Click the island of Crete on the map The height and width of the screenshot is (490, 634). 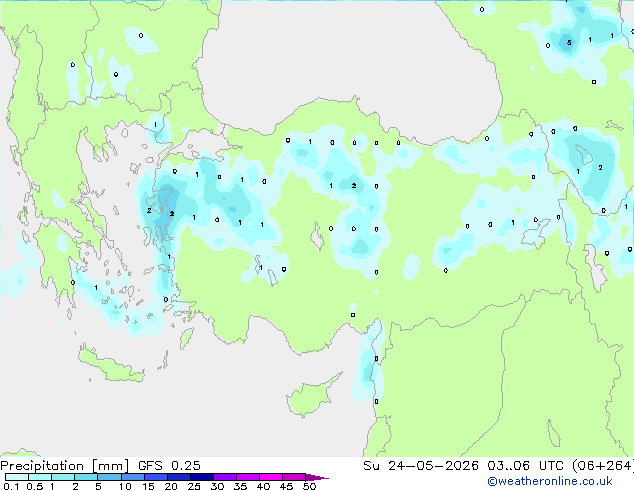pyautogui.click(x=111, y=366)
